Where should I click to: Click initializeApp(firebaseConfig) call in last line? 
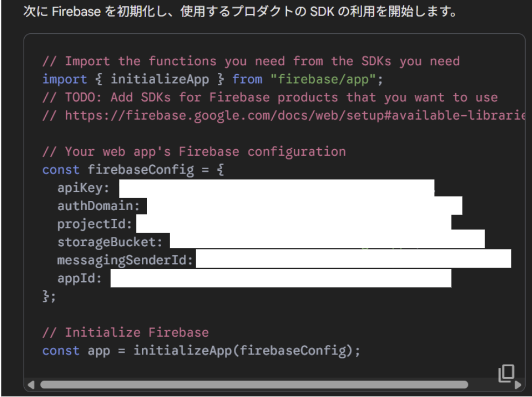coord(246,351)
